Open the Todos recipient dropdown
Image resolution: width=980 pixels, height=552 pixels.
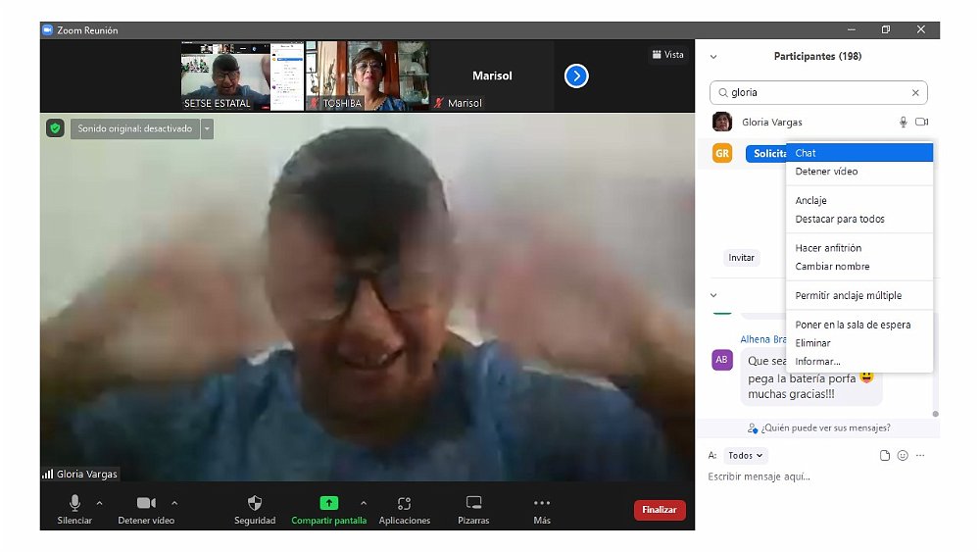click(x=747, y=456)
